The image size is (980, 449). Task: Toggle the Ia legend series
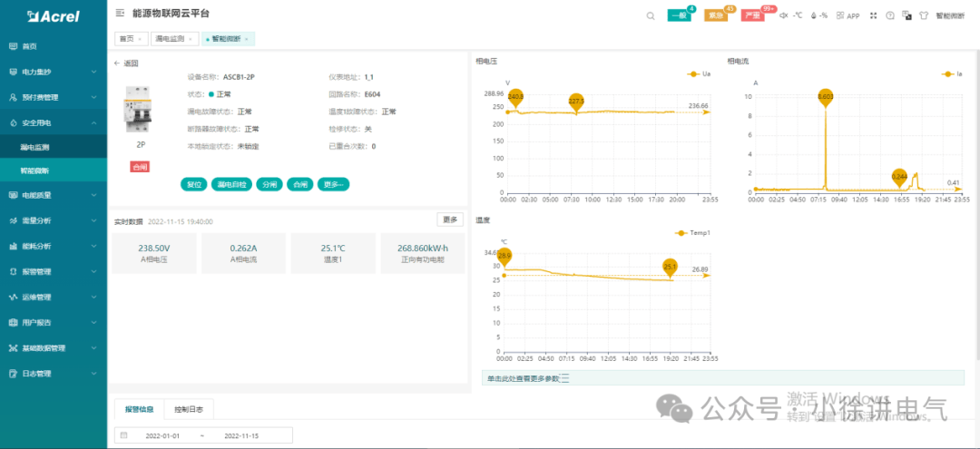pos(952,73)
